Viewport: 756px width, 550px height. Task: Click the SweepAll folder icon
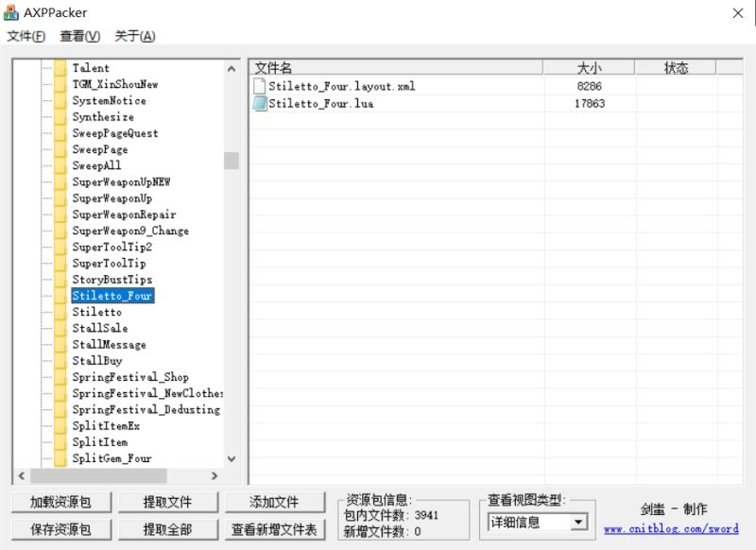[x=60, y=165]
